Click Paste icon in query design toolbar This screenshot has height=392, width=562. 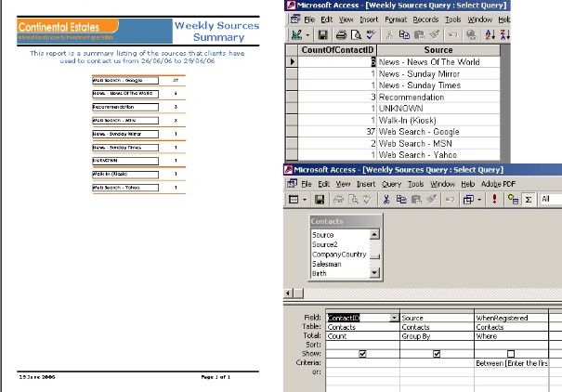click(416, 200)
